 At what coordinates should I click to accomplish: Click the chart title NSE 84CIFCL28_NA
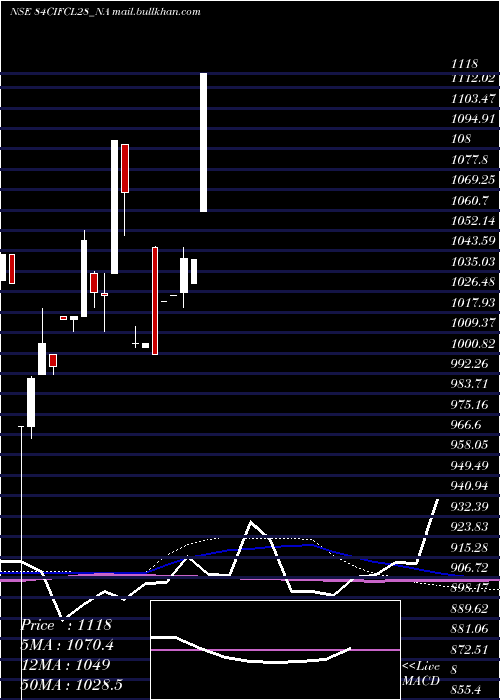coord(60,12)
